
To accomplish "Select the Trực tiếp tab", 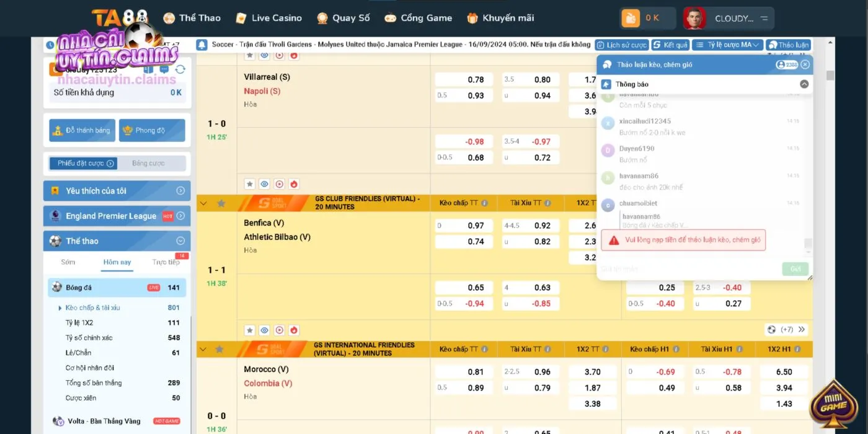I will 166,262.
